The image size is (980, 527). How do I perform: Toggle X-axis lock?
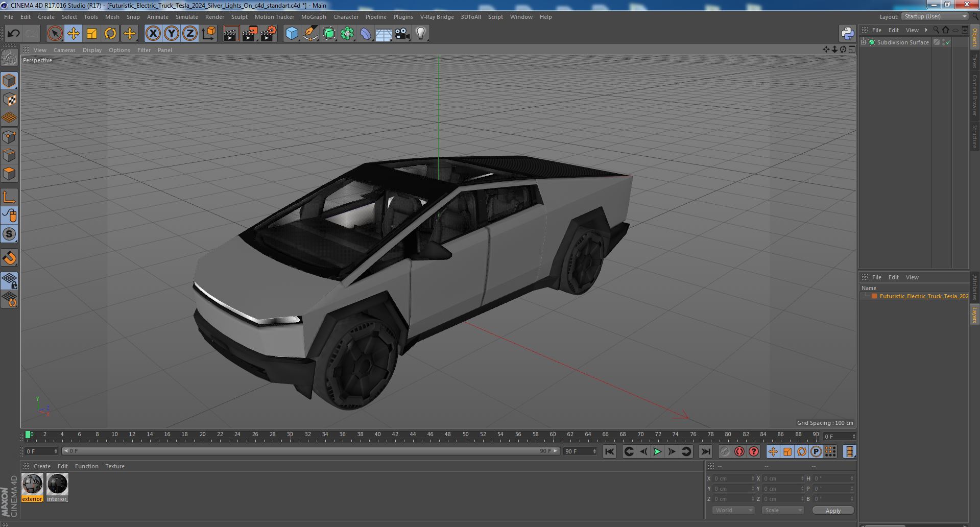[153, 34]
